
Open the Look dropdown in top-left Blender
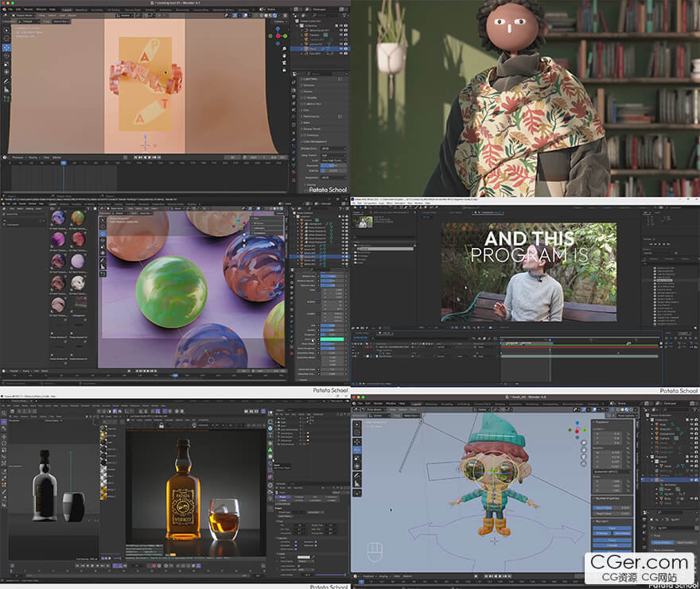(333, 161)
